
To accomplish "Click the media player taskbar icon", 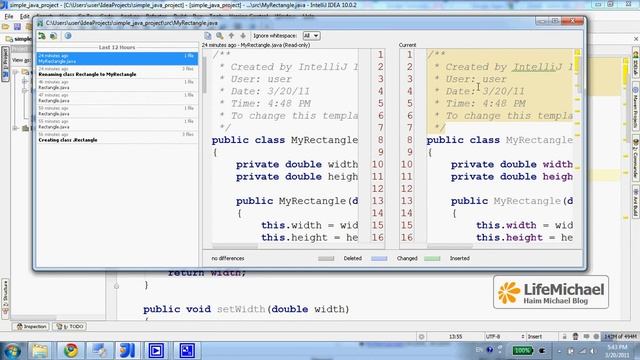I will [x=156, y=351].
